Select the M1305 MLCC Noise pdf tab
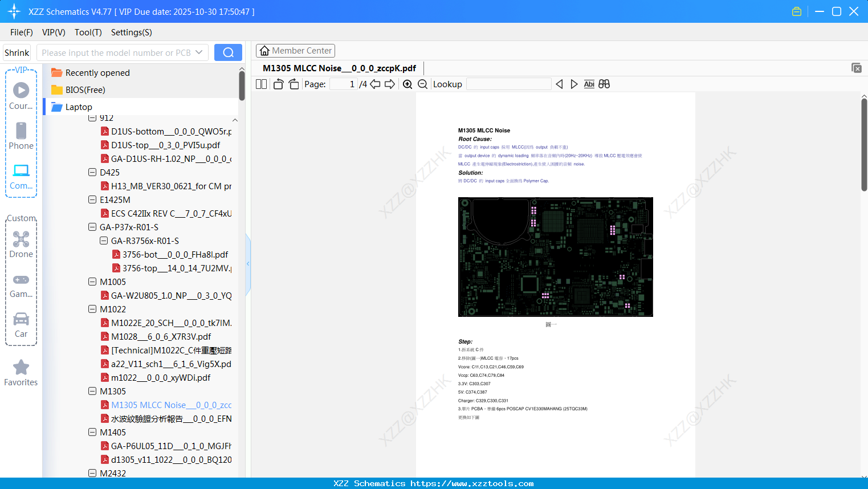 [339, 68]
